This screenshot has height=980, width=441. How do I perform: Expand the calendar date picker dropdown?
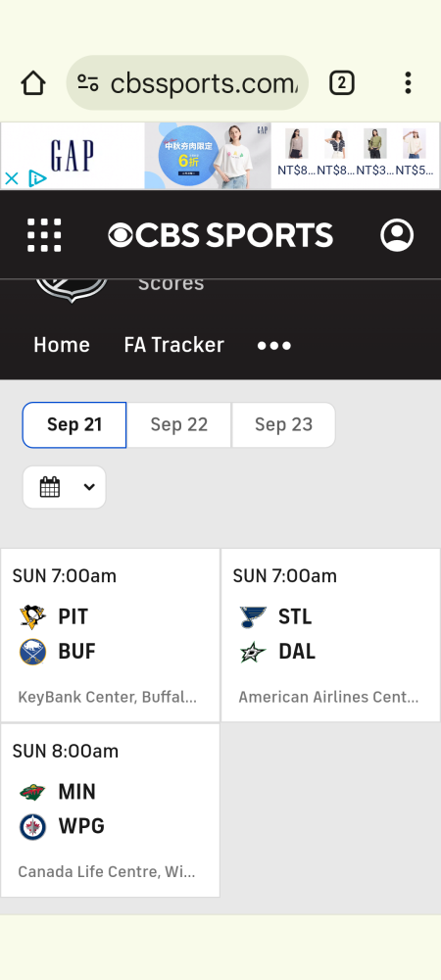[65, 487]
